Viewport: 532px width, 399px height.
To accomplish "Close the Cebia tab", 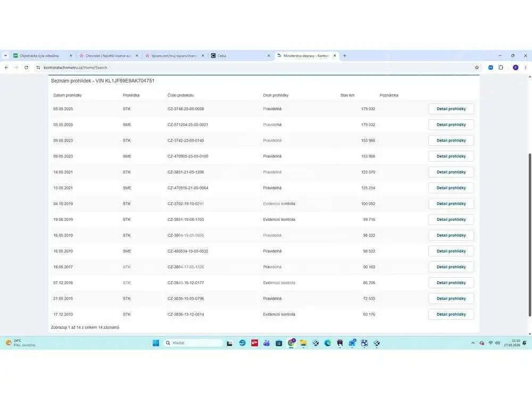I will [x=269, y=56].
